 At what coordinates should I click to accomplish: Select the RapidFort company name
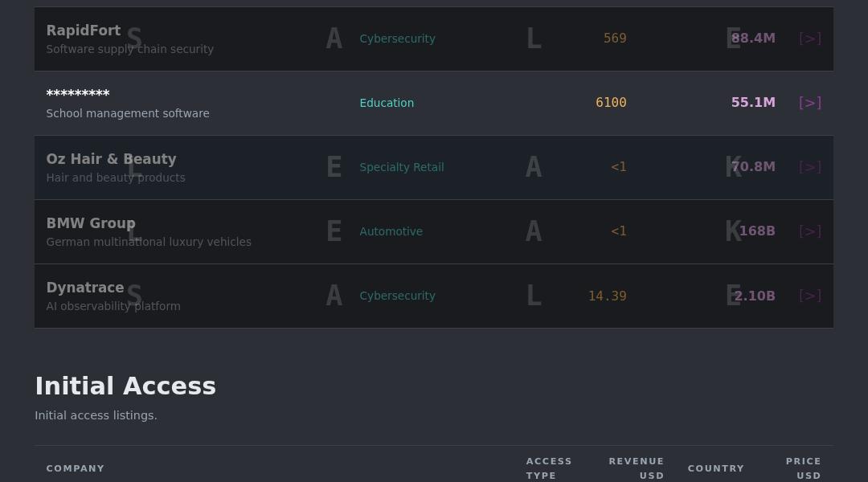83,31
